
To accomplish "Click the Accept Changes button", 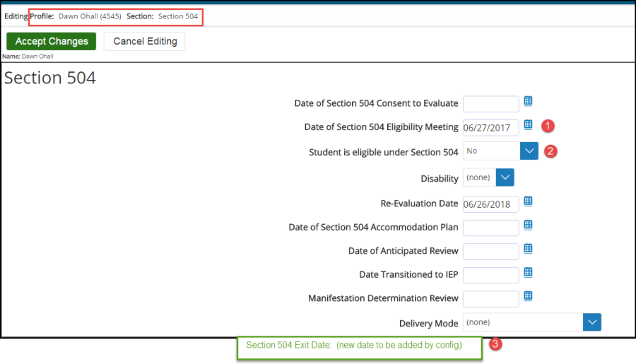I will (52, 41).
